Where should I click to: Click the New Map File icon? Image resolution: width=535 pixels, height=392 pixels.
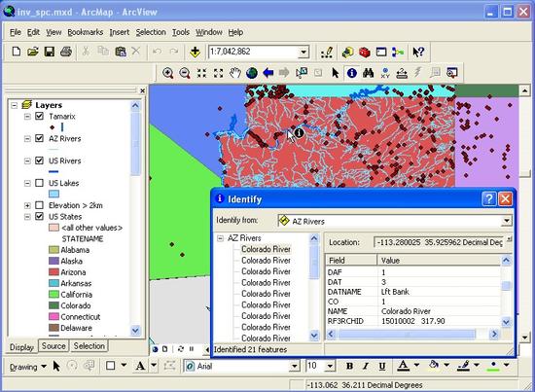16,52
